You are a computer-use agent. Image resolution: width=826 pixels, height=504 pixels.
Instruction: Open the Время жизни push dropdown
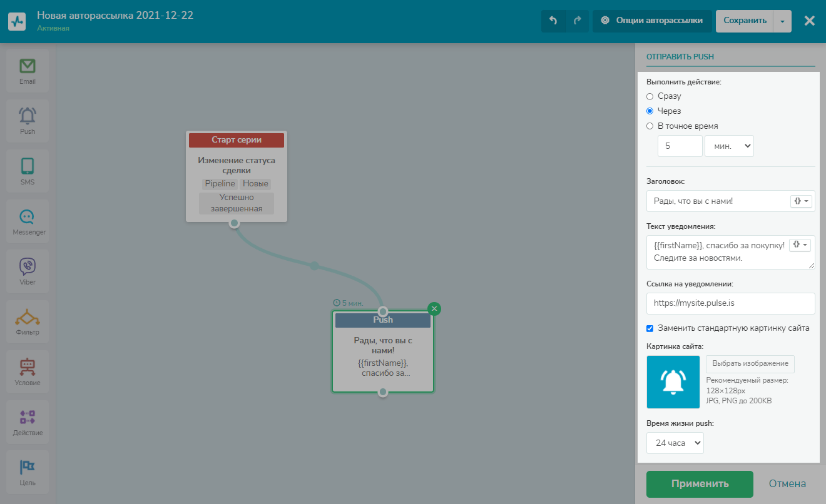point(675,443)
